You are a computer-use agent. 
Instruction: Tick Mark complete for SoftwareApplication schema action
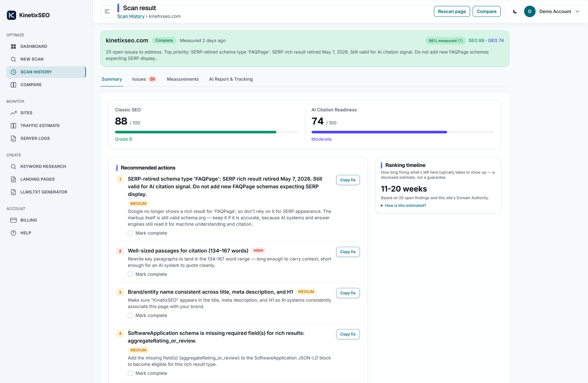click(x=130, y=373)
